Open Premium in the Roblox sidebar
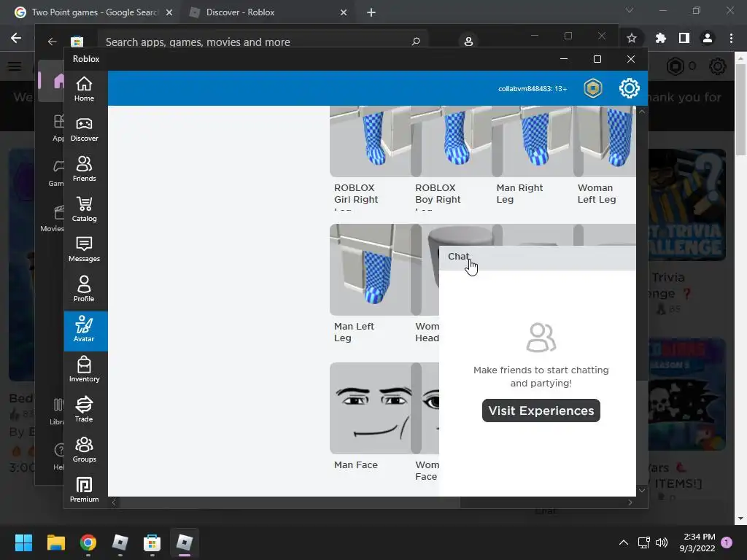The image size is (747, 560). pyautogui.click(x=85, y=490)
